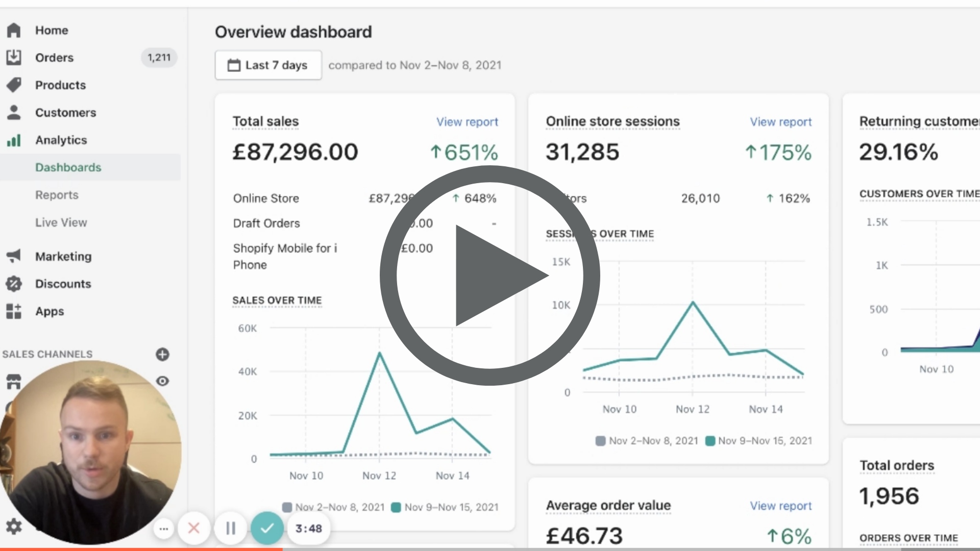Open the Orders menu item

(54, 58)
